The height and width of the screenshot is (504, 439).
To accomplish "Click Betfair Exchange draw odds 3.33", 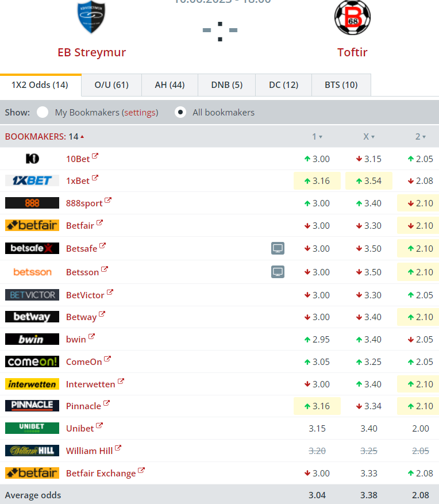I will (369, 473).
